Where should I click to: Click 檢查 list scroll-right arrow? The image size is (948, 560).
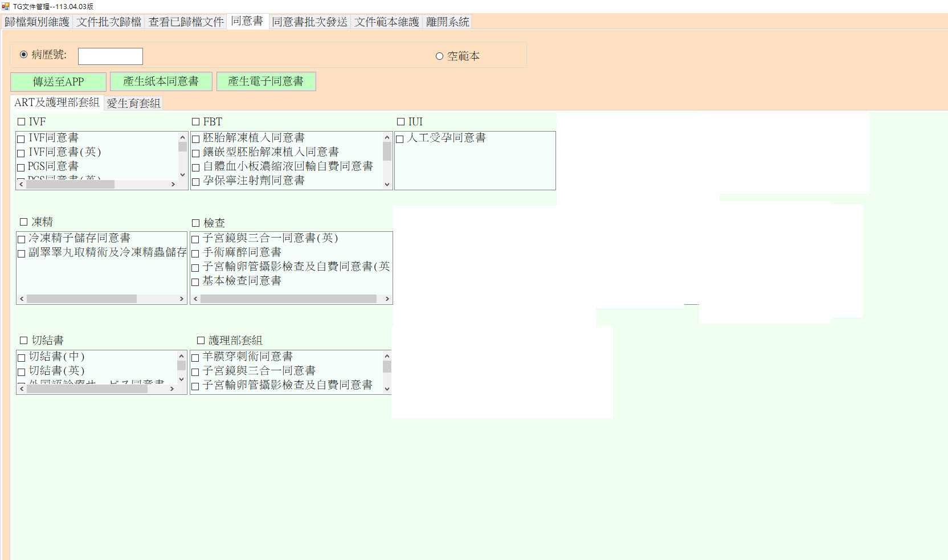(387, 299)
